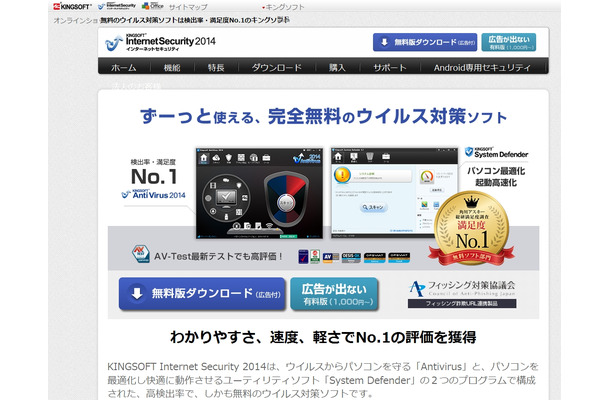Click the home icon in the System Defender screenshot
Screen dimensions: 610x400
[x=338, y=156]
